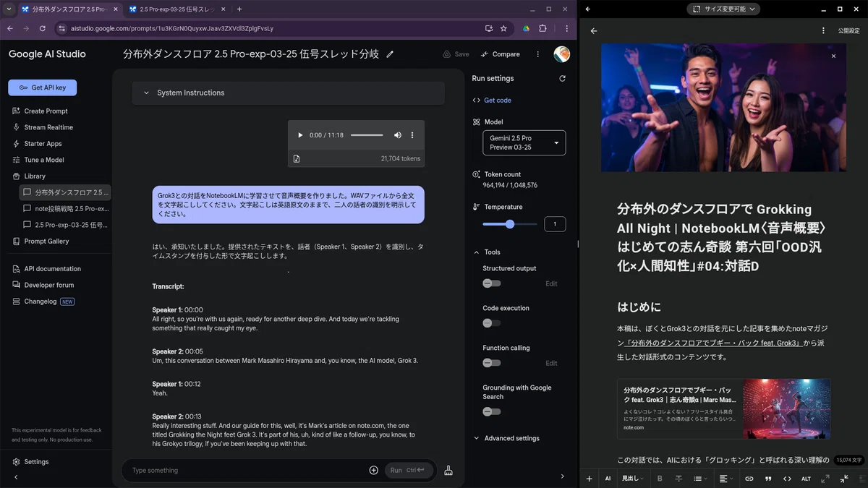The height and width of the screenshot is (488, 868).
Task: Toggle the Structured output switch
Action: [492, 283]
